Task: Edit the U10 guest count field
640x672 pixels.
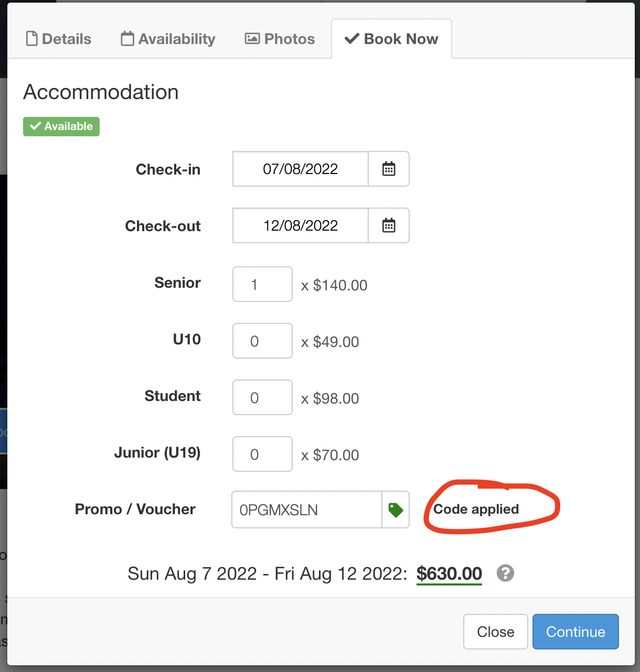Action: (262, 341)
